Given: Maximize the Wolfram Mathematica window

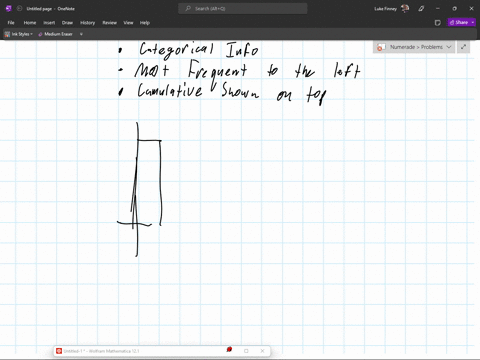Looking at the screenshot, I should tap(246, 351).
